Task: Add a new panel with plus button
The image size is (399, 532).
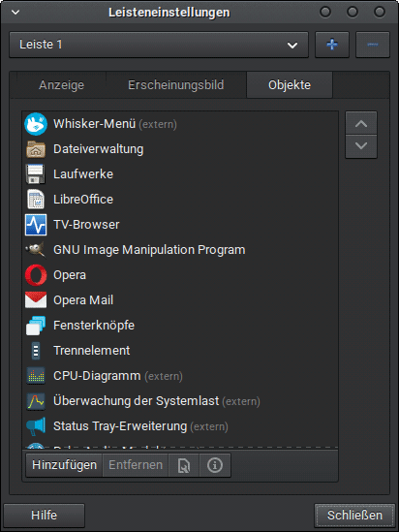Action: 332,45
